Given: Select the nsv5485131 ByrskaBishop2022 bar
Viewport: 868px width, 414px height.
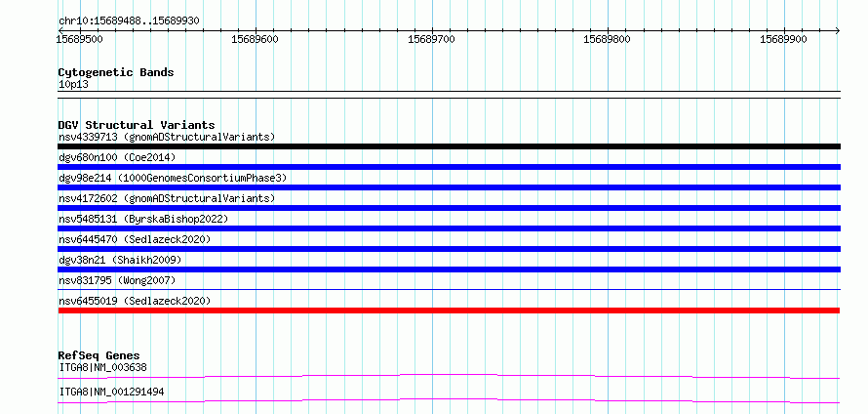Looking at the screenshot, I should pyautogui.click(x=449, y=228).
